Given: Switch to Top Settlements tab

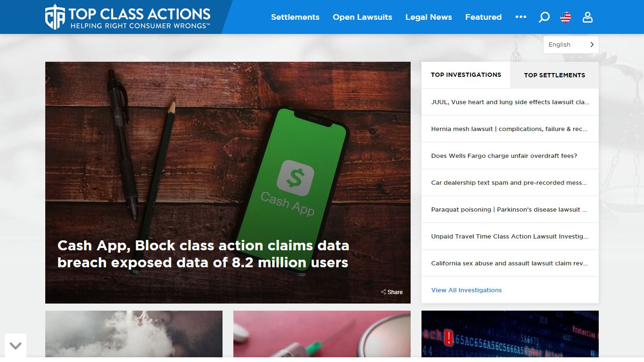Looking at the screenshot, I should point(554,75).
